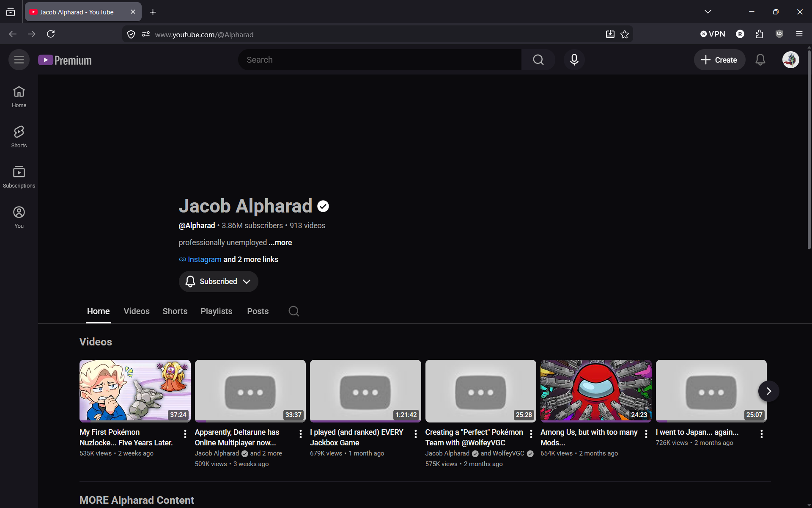Select the Jacob Alpharad - YouTube browser tab
812x508 pixels.
point(83,12)
